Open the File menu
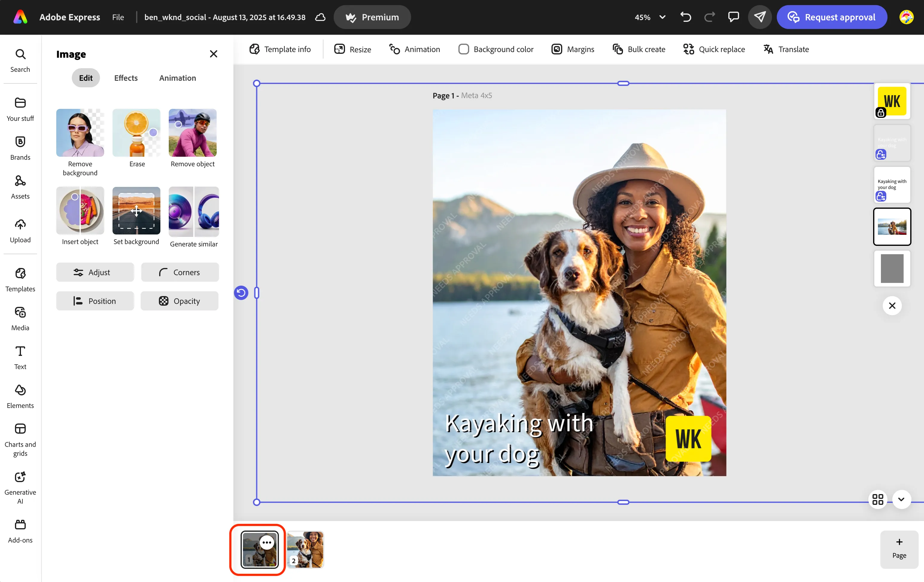This screenshot has width=924, height=582. (118, 17)
